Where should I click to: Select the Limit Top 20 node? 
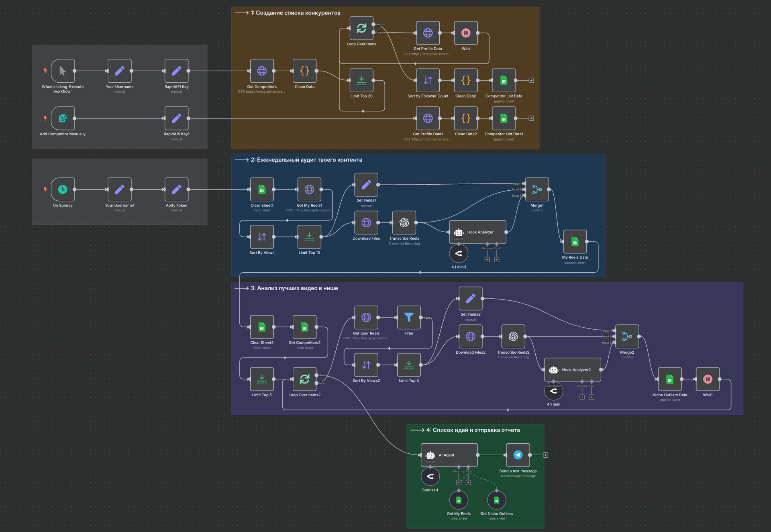(361, 80)
